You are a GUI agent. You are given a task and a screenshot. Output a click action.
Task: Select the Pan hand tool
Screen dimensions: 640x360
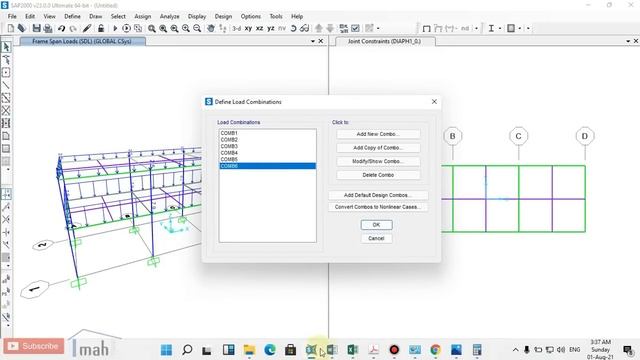click(211, 28)
